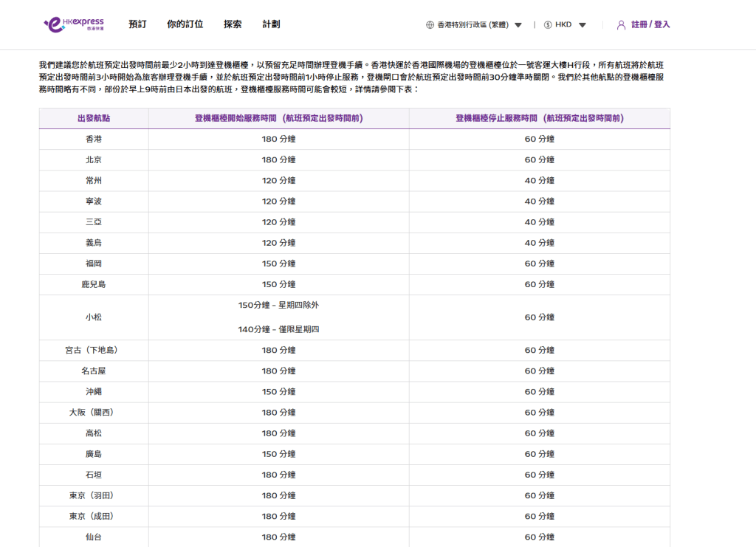Viewport: 756px width, 547px height.
Task: Click the 180 分鐘 value in 北京 row
Action: (278, 159)
